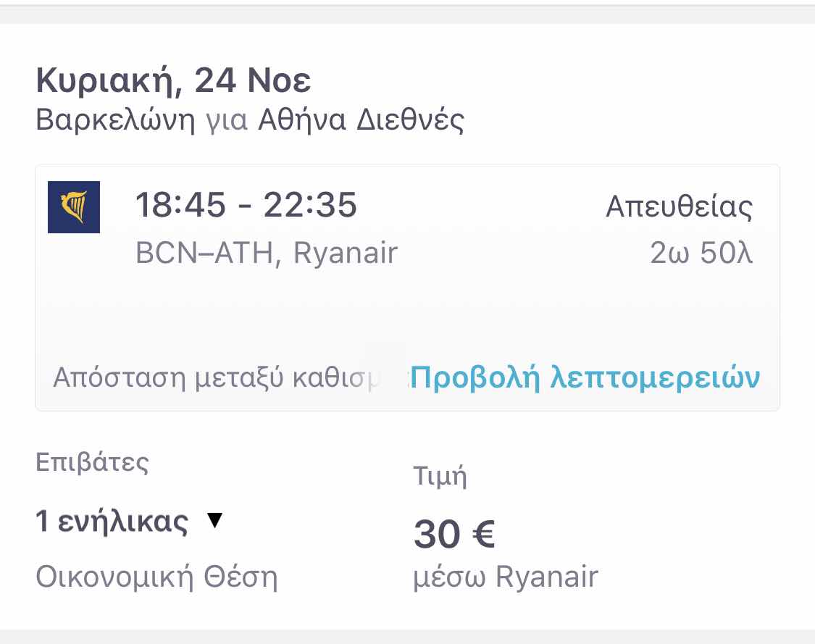Click the Κυριακή, 24 Νοε date heading

pos(173,81)
